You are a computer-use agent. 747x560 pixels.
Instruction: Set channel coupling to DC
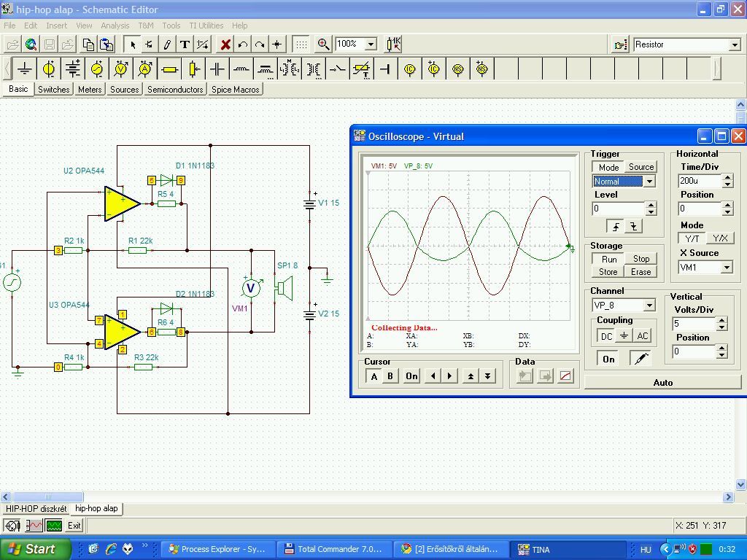pyautogui.click(x=606, y=336)
